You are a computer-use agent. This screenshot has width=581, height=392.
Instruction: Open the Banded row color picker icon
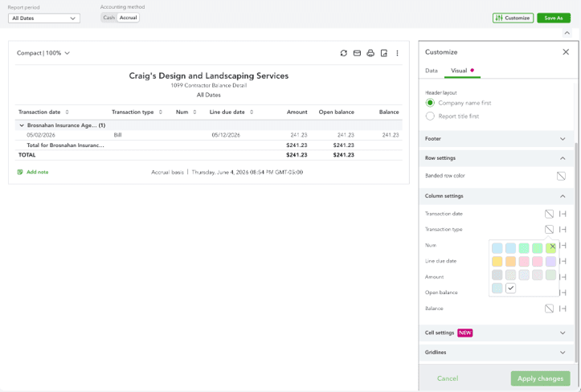click(x=561, y=176)
